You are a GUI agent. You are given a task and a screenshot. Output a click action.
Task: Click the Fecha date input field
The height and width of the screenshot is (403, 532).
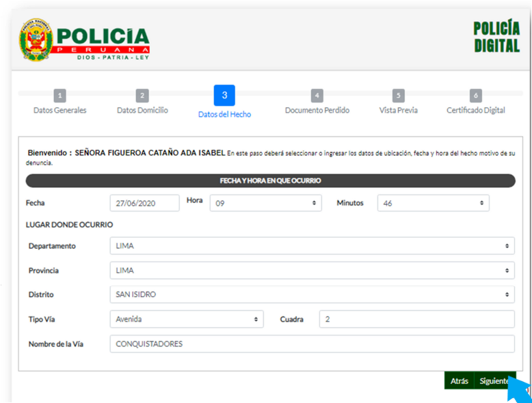tap(144, 203)
